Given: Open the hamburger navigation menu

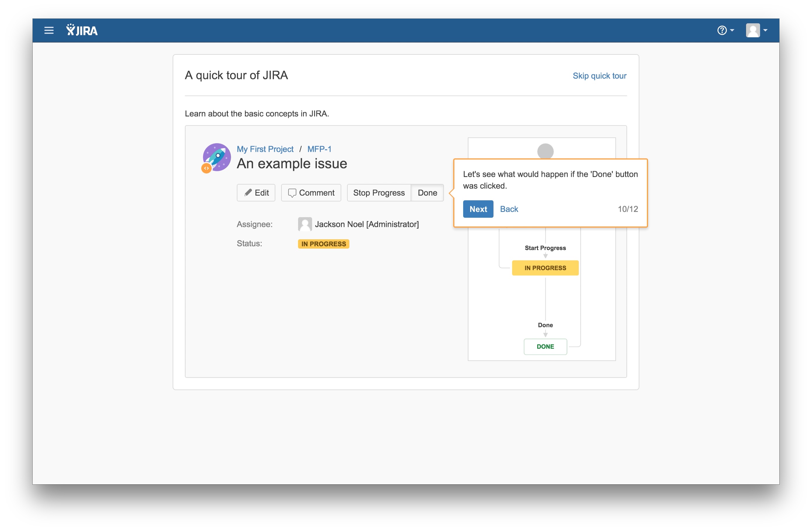Looking at the screenshot, I should [49, 30].
